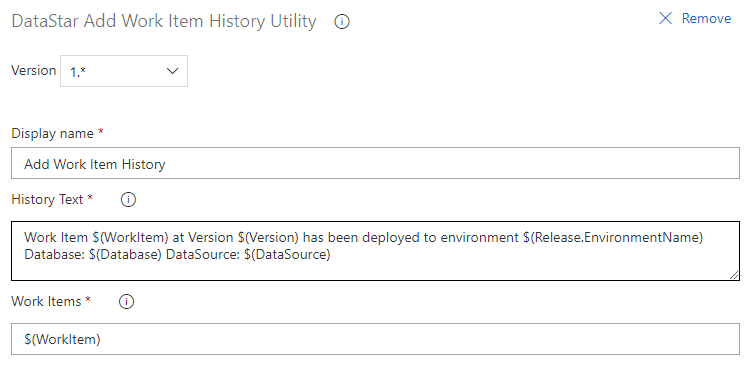Image resolution: width=749 pixels, height=365 pixels.
Task: Click inside the History Text textarea
Action: coord(375,251)
